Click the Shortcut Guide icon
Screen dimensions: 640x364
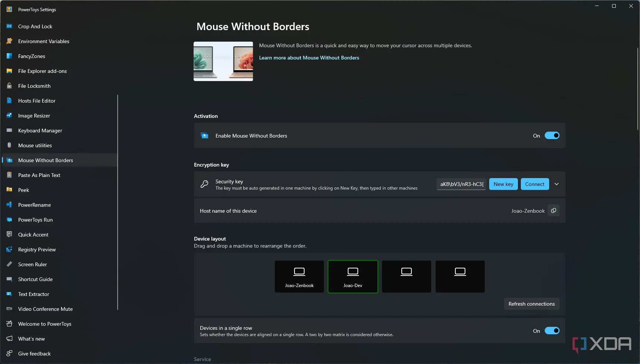coord(9,279)
